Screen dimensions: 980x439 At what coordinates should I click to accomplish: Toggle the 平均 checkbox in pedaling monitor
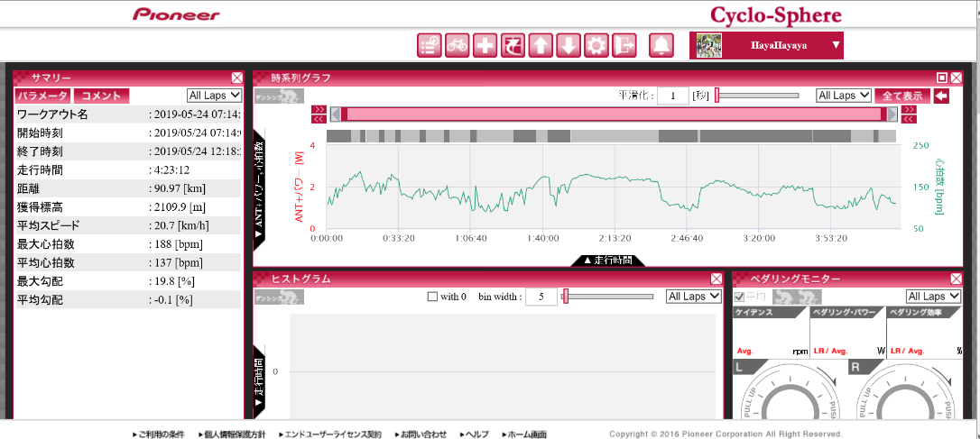pyautogui.click(x=741, y=297)
